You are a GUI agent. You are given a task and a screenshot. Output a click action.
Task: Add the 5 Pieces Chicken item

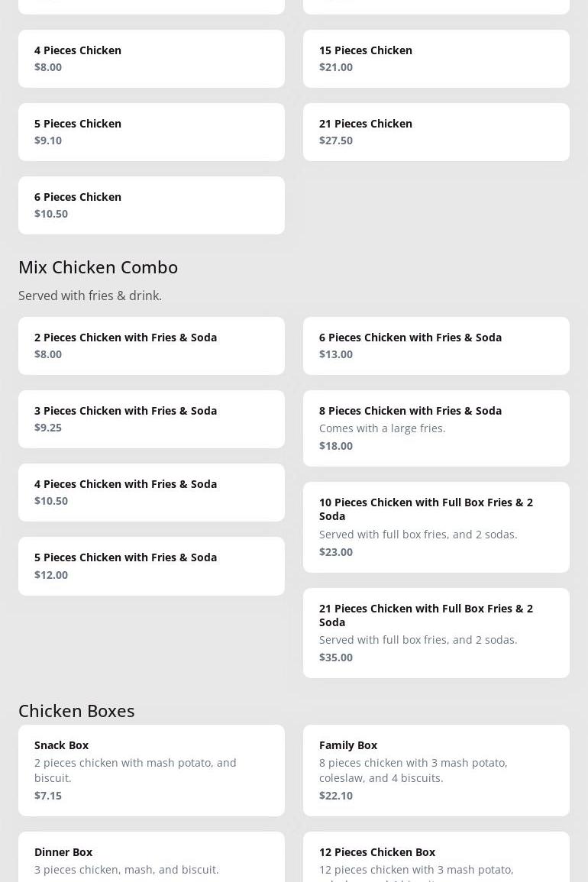click(x=151, y=132)
